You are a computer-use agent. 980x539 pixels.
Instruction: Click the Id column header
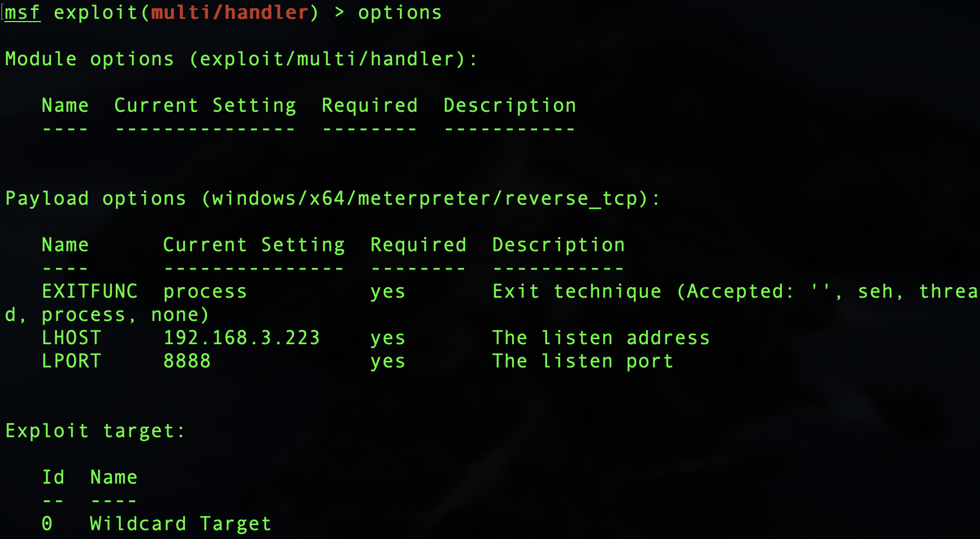click(53, 478)
